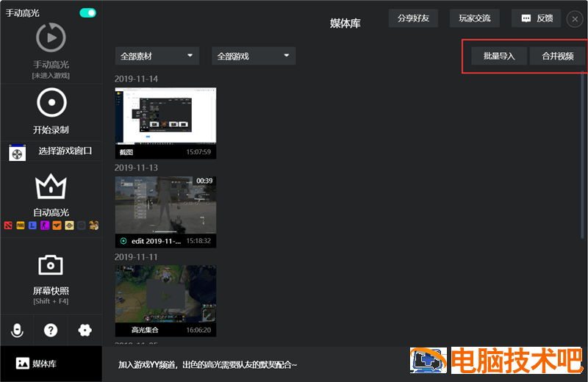Click the 反馈 feedback button
This screenshot has width=588, height=382.
(537, 18)
